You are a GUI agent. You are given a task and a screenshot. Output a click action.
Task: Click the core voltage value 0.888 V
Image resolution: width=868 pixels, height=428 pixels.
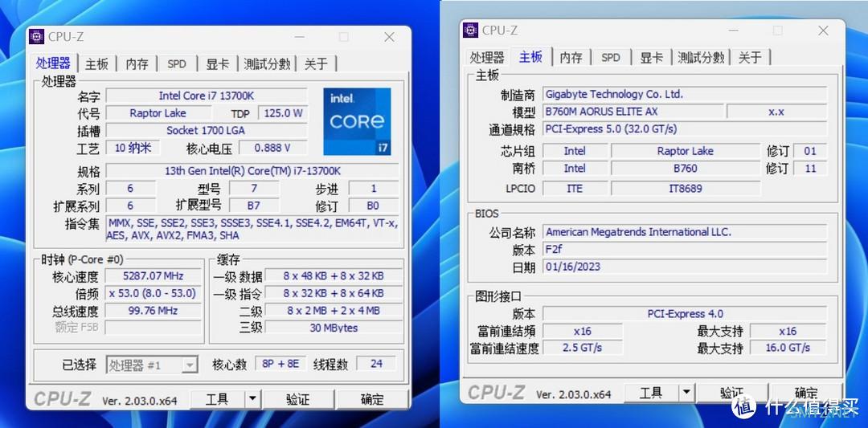coord(273,149)
